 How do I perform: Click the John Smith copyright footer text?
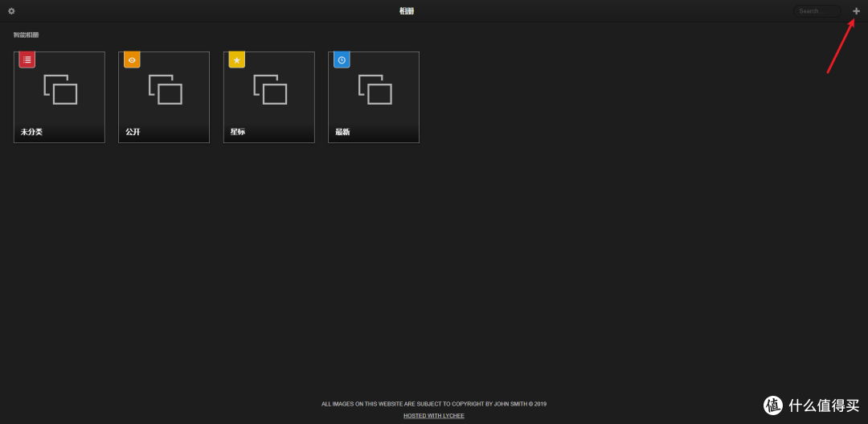click(434, 404)
